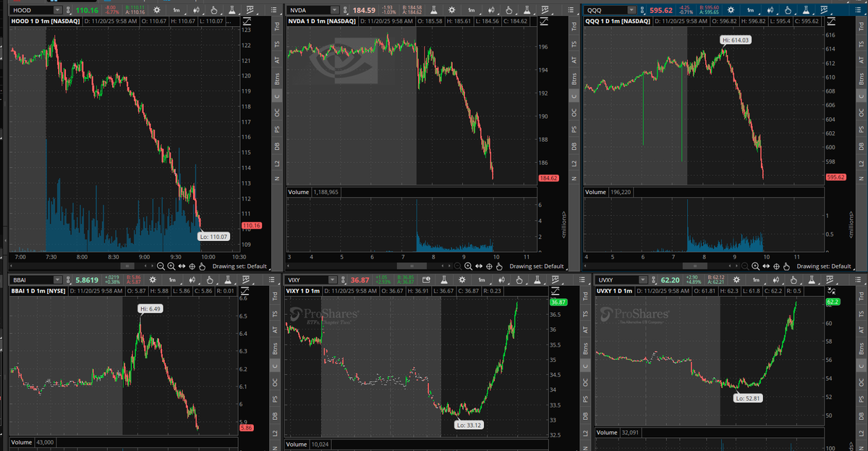868x451 pixels.
Task: Click Lo: 33.12 bubble on VIXY chart
Action: pyautogui.click(x=467, y=425)
